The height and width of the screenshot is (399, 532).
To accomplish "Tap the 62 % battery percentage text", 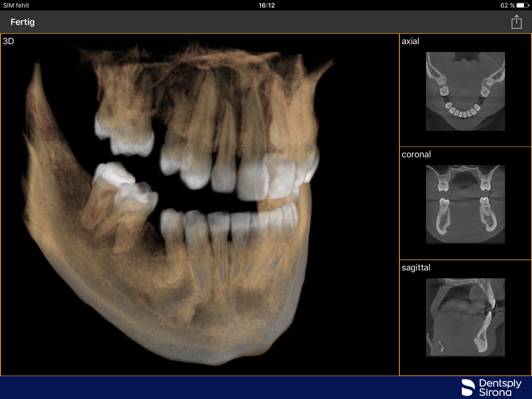I will (x=507, y=5).
